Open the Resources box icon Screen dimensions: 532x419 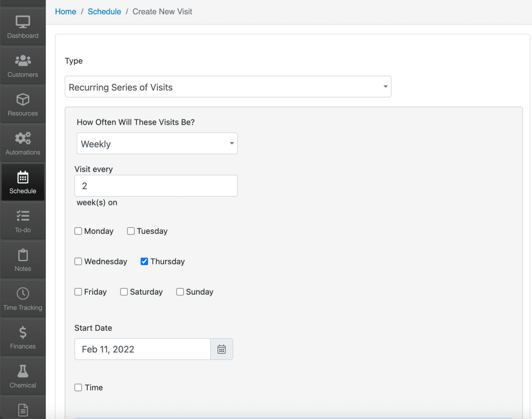(x=23, y=99)
